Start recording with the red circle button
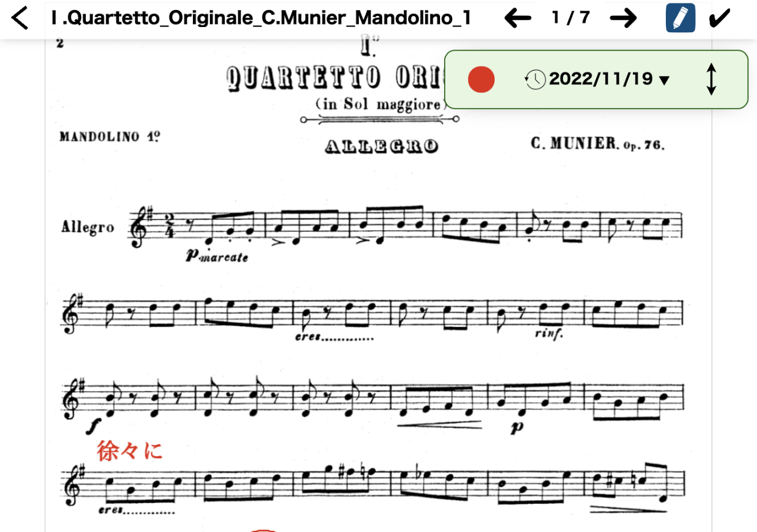Screen dimensions: 757x532 click(481, 79)
